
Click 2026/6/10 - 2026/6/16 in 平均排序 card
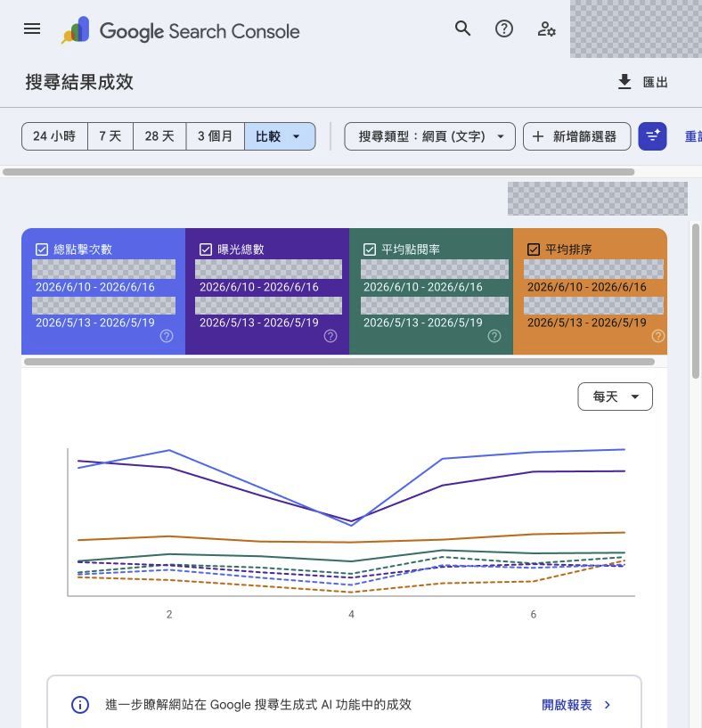tap(587, 287)
